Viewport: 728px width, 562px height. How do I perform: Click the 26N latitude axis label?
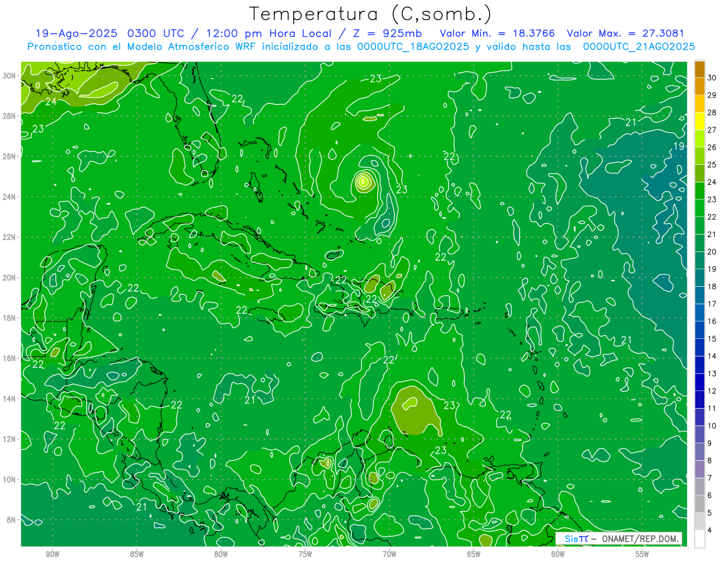coord(9,156)
